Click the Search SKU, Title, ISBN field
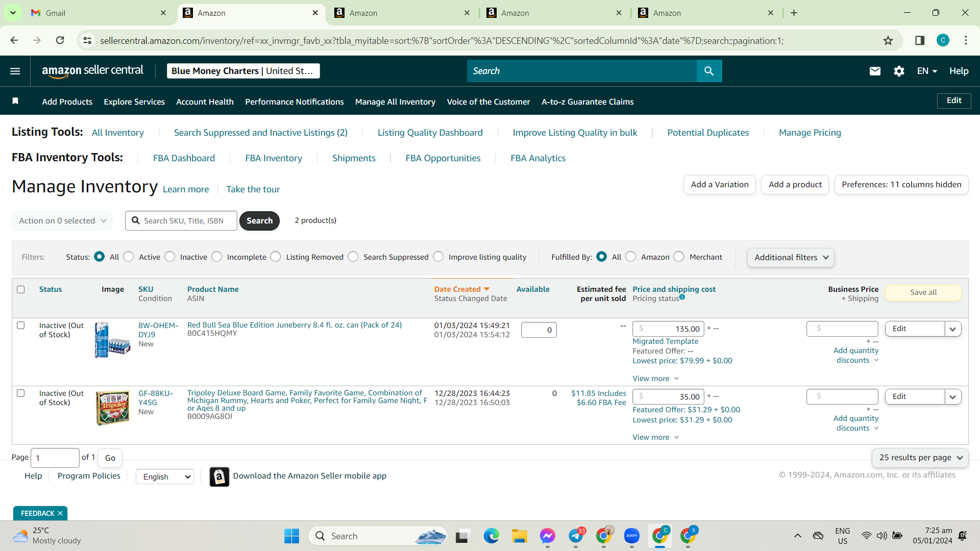 pos(181,220)
